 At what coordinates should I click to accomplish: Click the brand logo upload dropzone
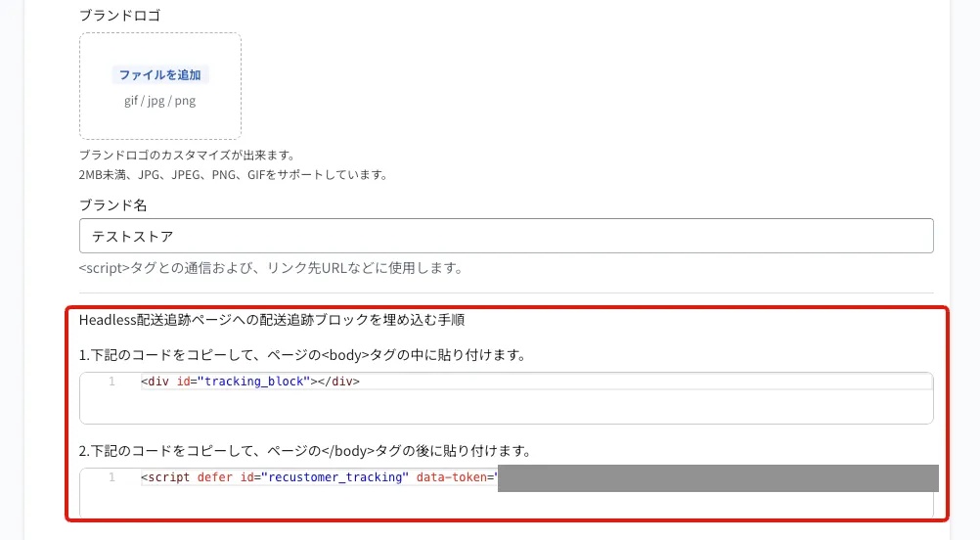pyautogui.click(x=160, y=86)
